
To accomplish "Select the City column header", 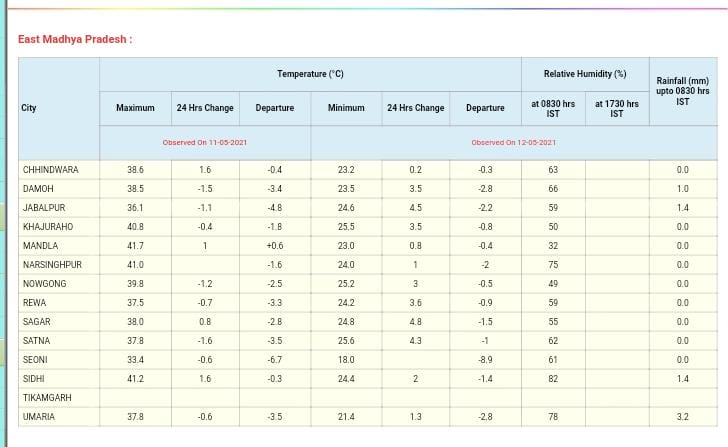I will 29,108.
